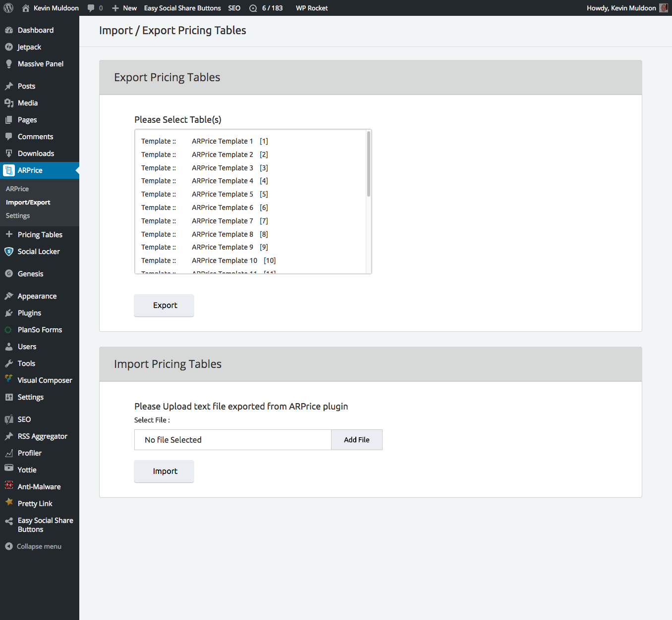Click the Media icon in sidebar
This screenshot has height=620, width=672.
pyautogui.click(x=9, y=103)
